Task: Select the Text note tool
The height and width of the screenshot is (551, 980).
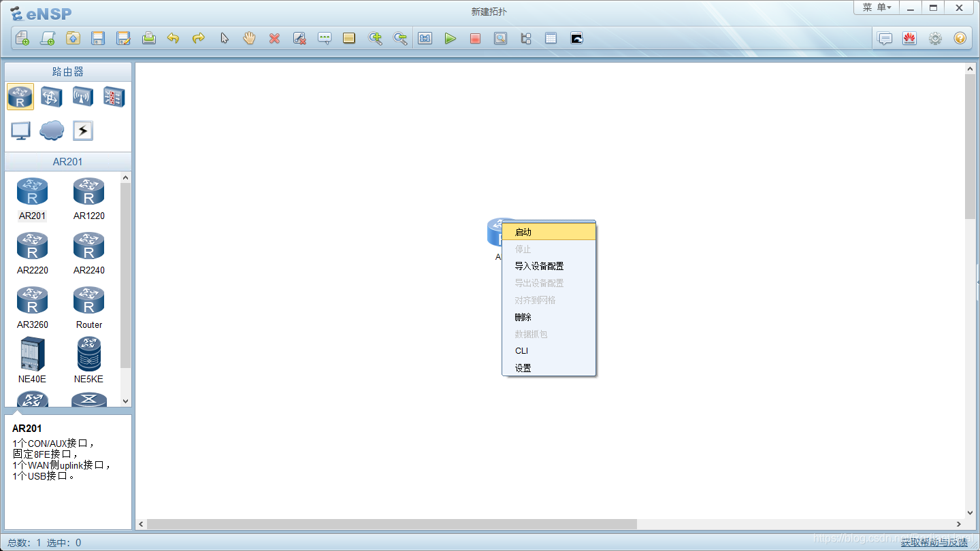Action: [x=325, y=38]
